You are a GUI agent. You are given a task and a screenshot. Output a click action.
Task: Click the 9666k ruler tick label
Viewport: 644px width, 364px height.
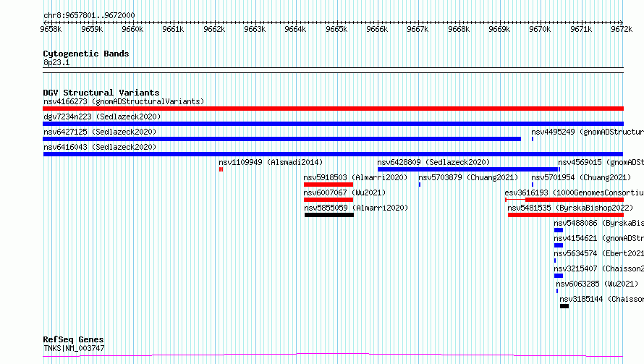pyautogui.click(x=377, y=29)
